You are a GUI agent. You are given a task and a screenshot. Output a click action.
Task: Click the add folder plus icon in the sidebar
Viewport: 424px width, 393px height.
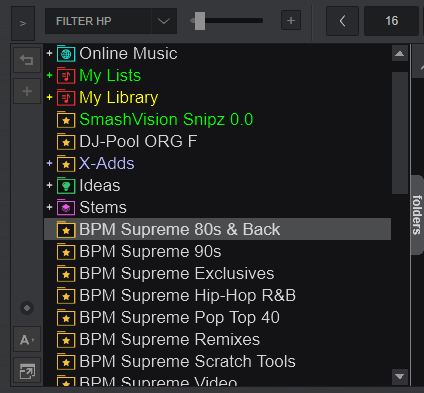tap(27, 91)
